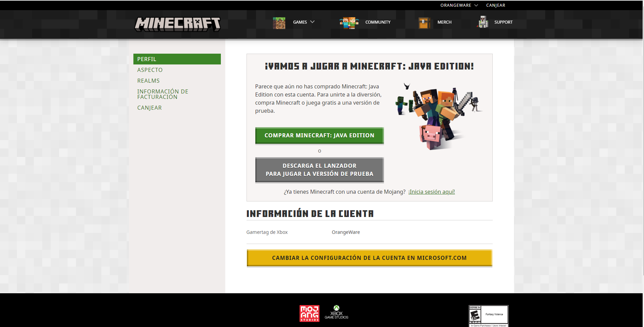The image size is (644, 327).
Task: Open the Support menu
Action: pos(503,22)
